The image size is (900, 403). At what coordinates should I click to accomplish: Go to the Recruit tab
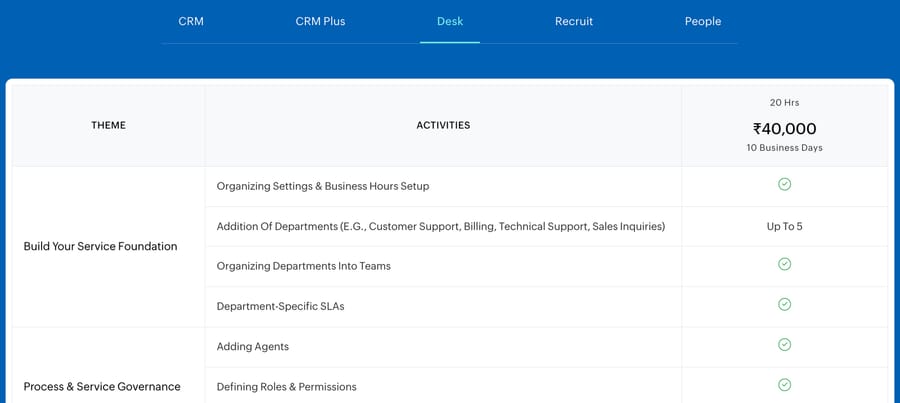click(x=574, y=22)
